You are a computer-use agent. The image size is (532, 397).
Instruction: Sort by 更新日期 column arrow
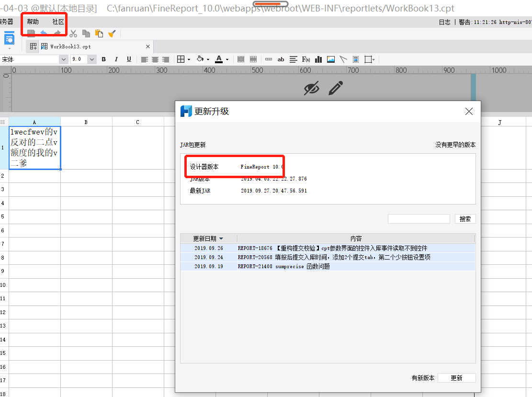(221, 238)
